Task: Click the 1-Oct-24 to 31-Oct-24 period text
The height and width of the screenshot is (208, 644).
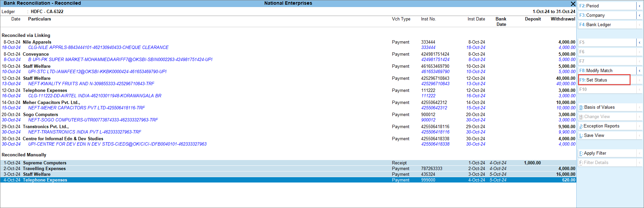Action: click(554, 12)
